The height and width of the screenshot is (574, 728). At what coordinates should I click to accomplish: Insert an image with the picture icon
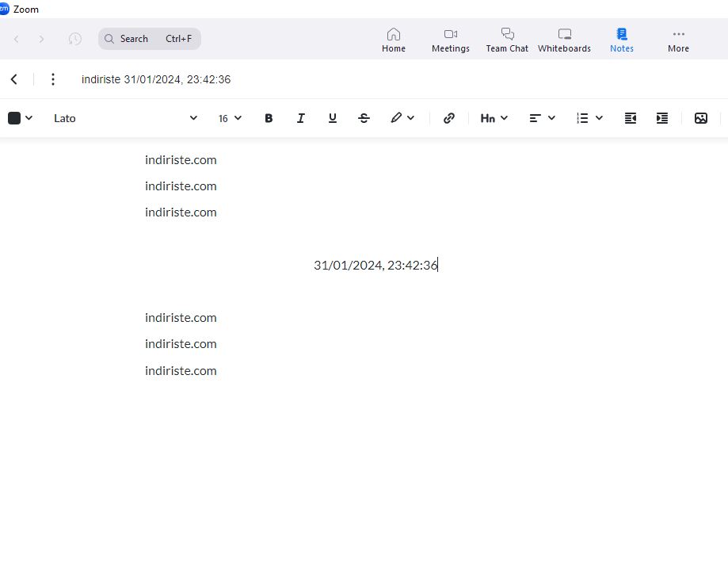700,118
